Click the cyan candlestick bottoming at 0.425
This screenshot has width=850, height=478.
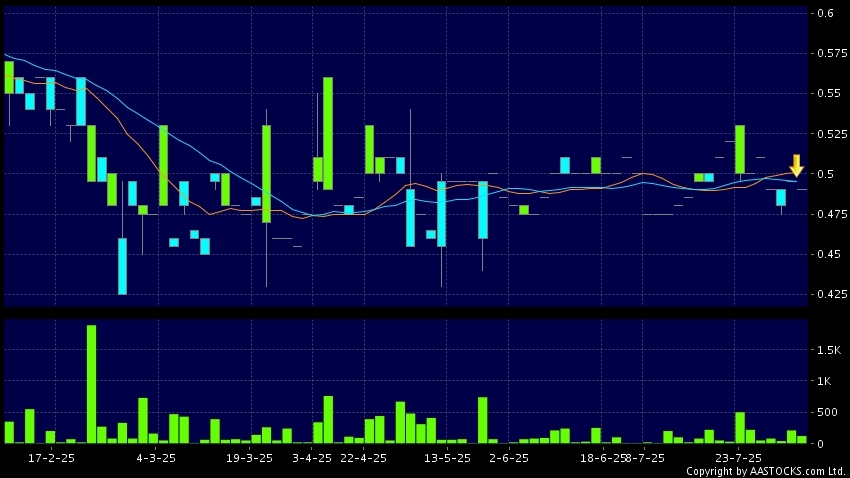click(x=123, y=266)
